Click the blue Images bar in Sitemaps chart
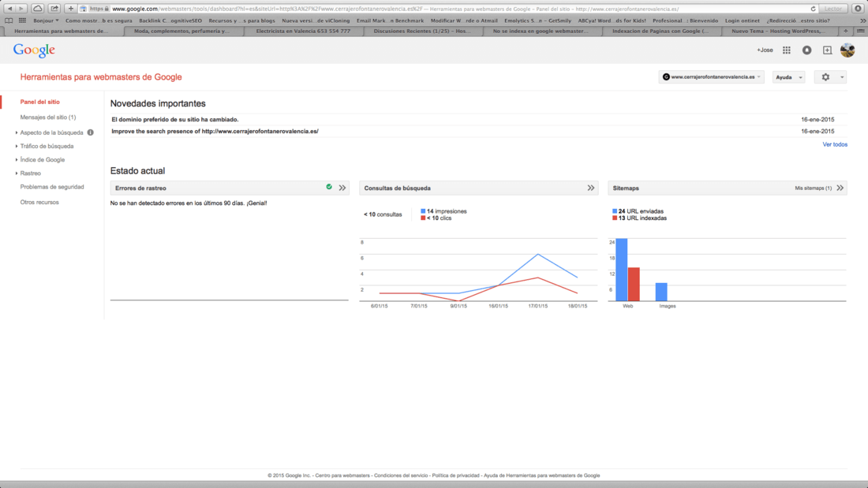 point(661,292)
